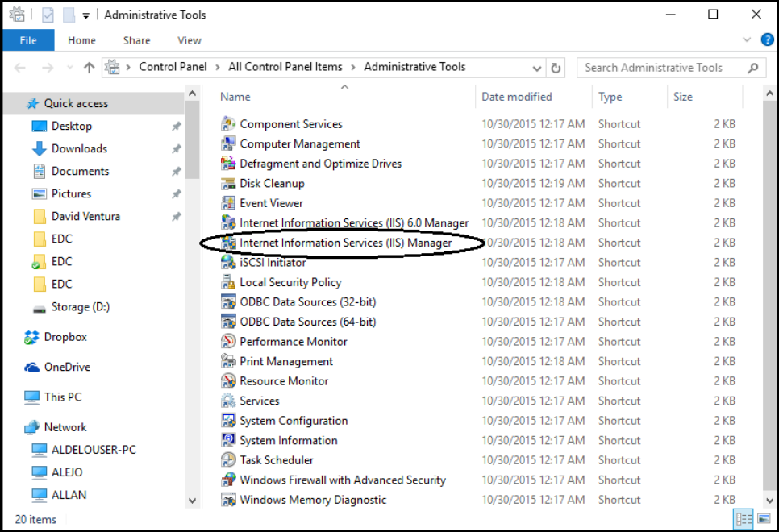
Task: Select the Services gear icon
Action: tap(228, 401)
